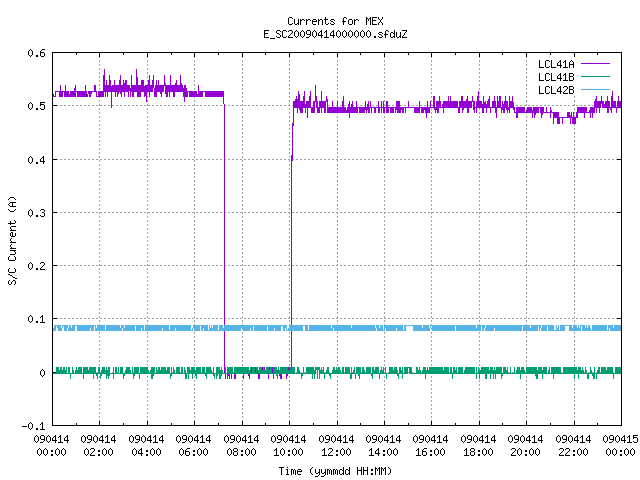640x480 pixels.
Task: Click the x-axis label 'Time (yymmdd HH:MM)'
Action: click(335, 471)
